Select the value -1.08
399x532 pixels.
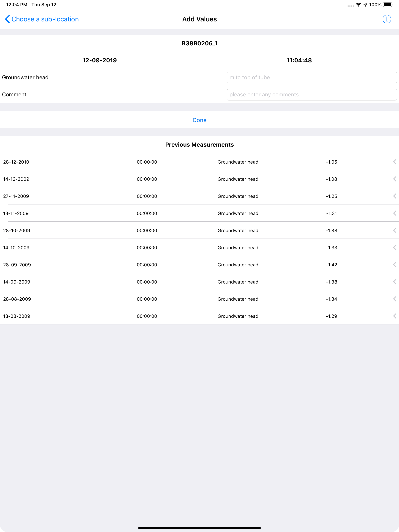click(331, 179)
